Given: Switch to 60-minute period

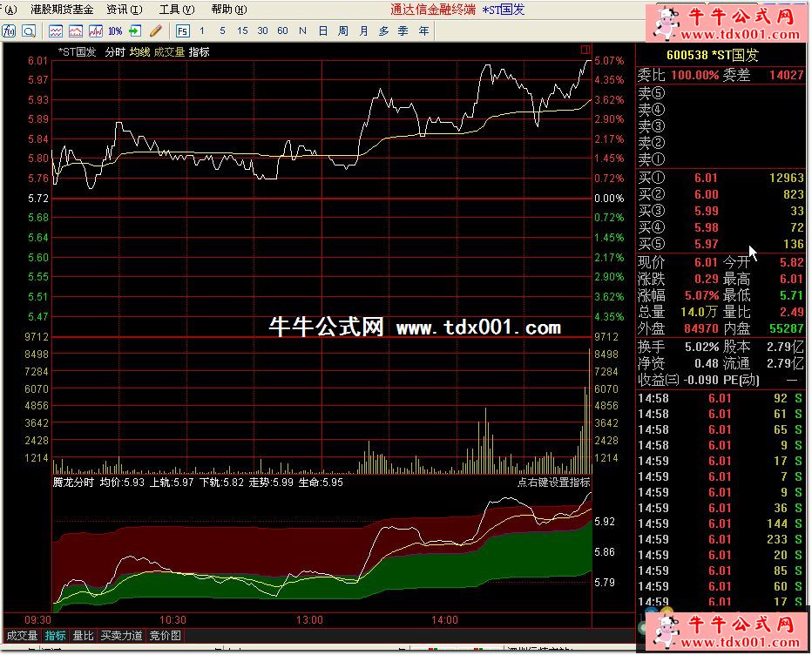Looking at the screenshot, I should (282, 31).
